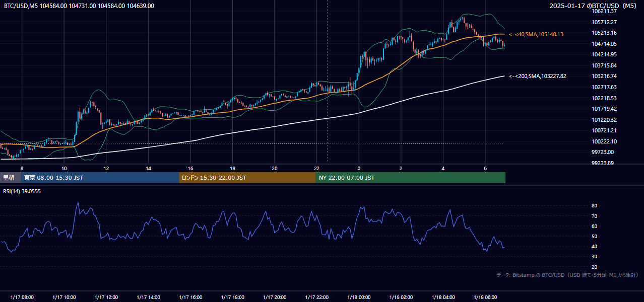The image size is (644, 302).
Task: Click RSI scale value 50
Action: [595, 236]
